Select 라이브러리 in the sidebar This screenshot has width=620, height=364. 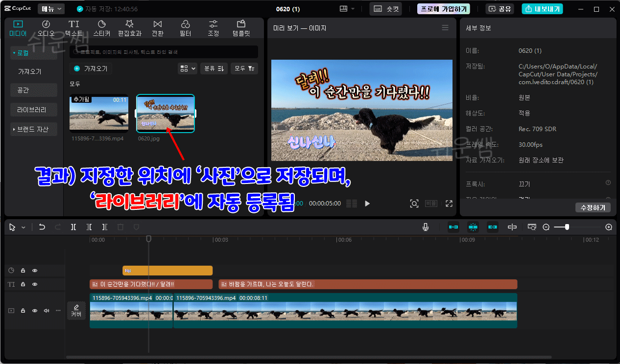point(34,110)
